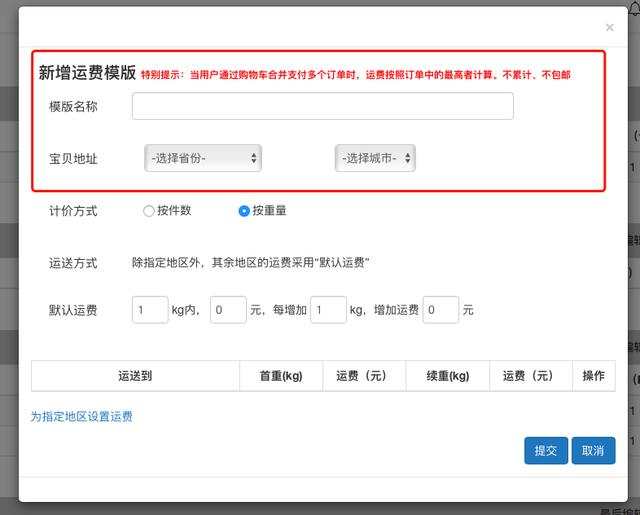
Task: Click the 新增运费模版 dialog title
Action: coord(87,72)
